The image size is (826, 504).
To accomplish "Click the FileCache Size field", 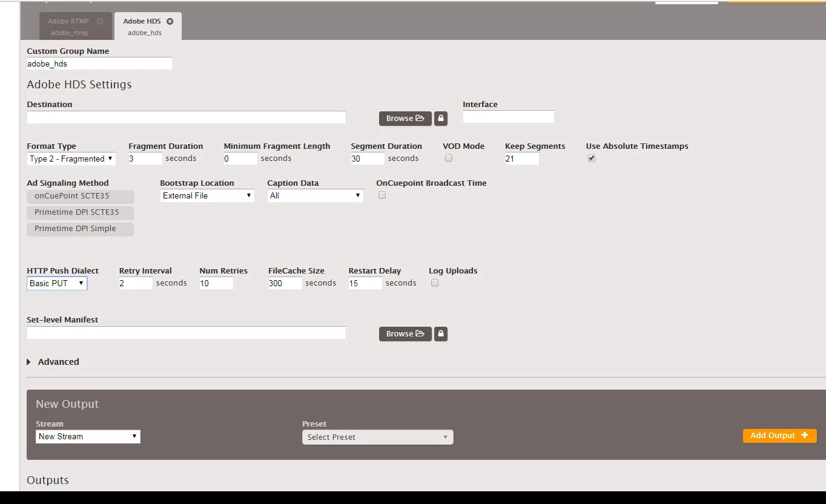I will [x=285, y=283].
